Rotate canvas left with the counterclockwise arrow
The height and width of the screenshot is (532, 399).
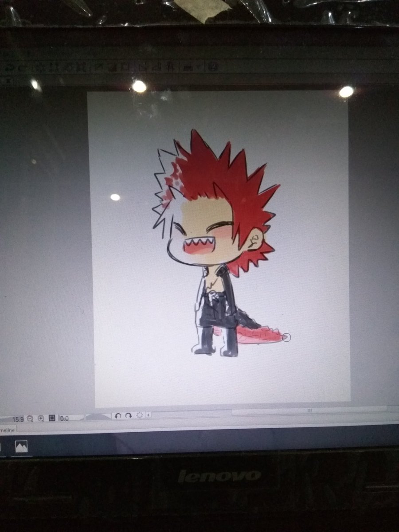click(x=118, y=415)
